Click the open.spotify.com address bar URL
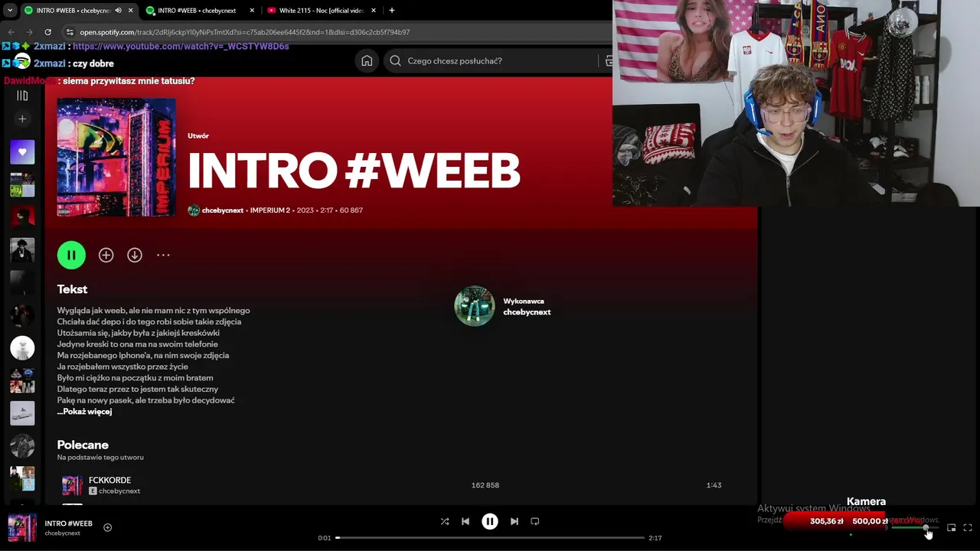 245,32
